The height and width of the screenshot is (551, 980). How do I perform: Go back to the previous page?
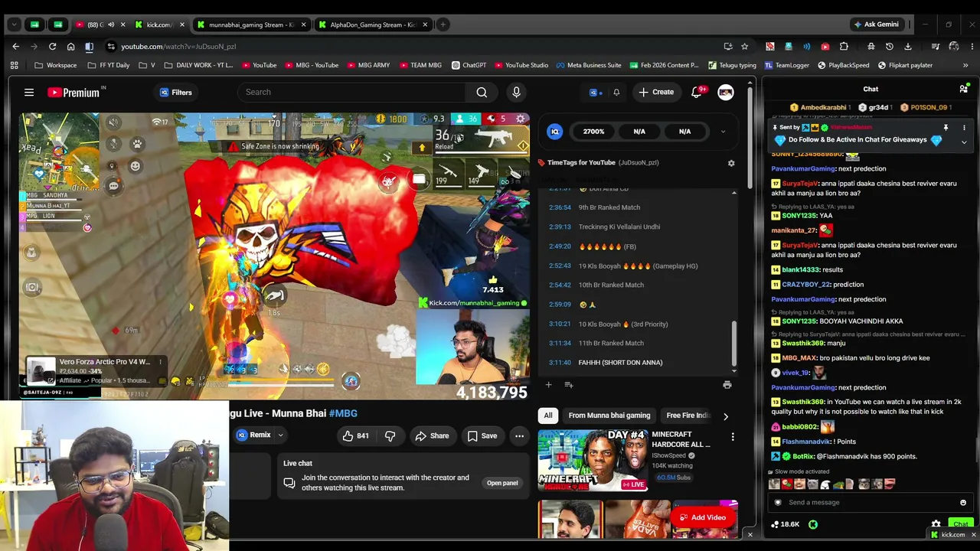(x=15, y=46)
